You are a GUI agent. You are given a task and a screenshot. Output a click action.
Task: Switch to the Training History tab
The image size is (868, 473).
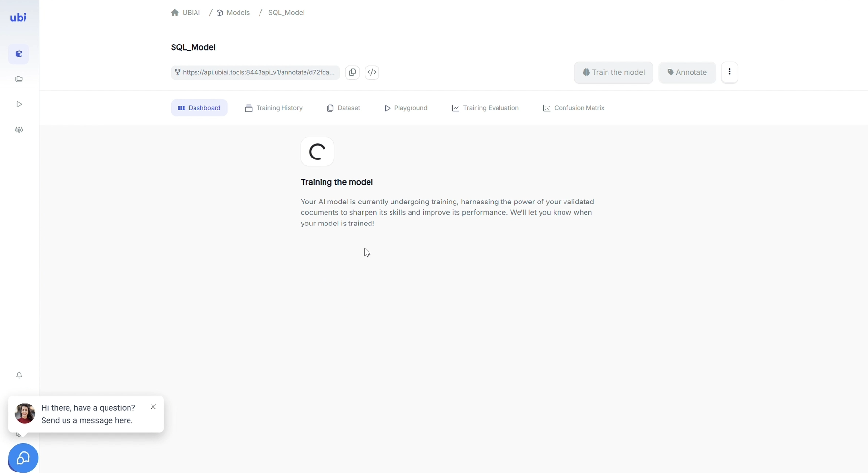(274, 108)
